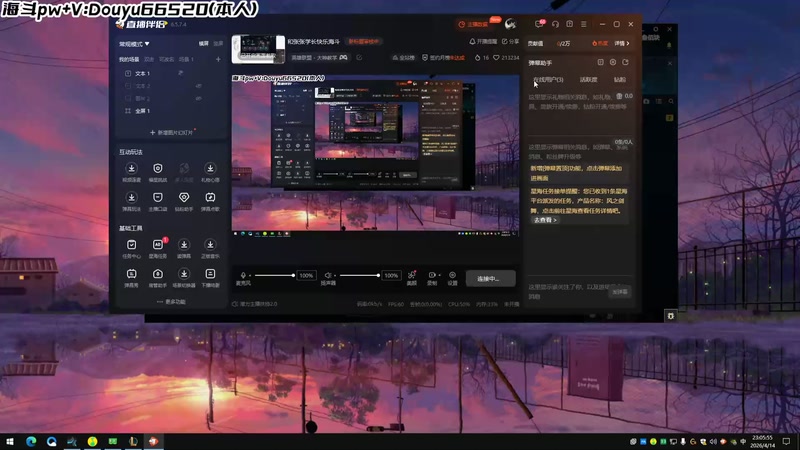The width and height of the screenshot is (800, 450).
Task: Open the 弹幕秀 tool icon
Action: 132,274
